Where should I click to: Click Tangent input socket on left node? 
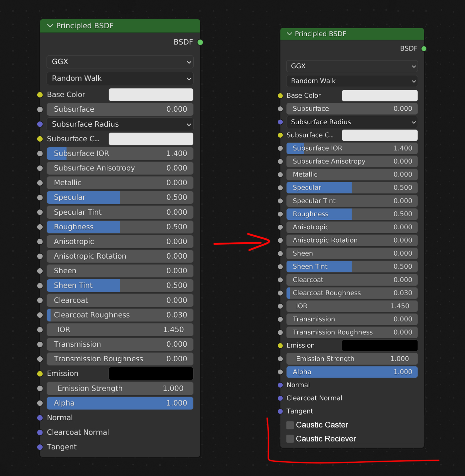click(40, 447)
